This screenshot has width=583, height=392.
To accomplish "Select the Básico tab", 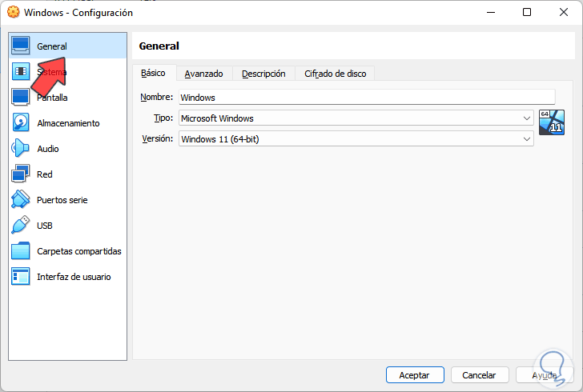I will pos(153,73).
